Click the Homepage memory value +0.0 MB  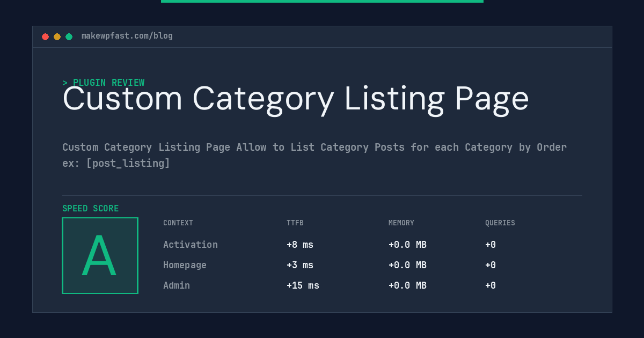click(x=407, y=265)
